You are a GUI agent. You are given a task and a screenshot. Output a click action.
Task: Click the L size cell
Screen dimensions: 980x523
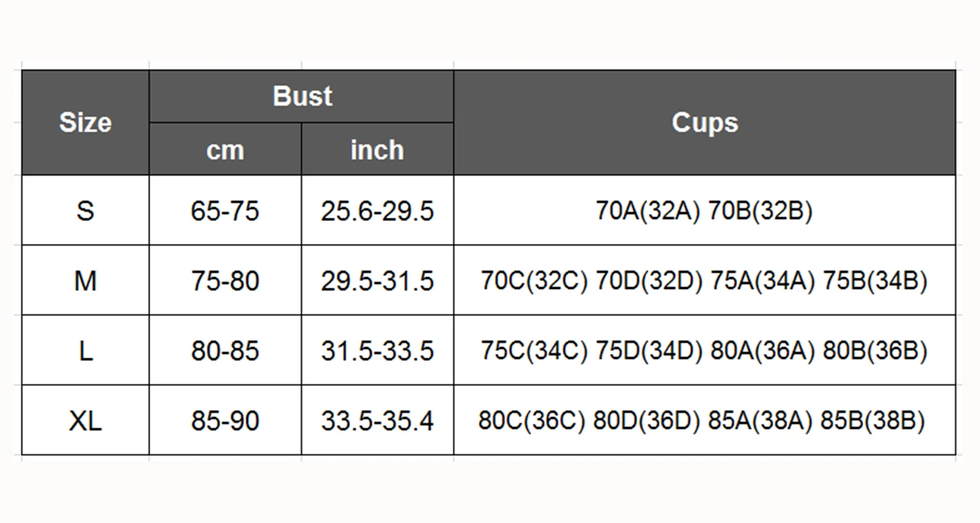pyautogui.click(x=86, y=350)
